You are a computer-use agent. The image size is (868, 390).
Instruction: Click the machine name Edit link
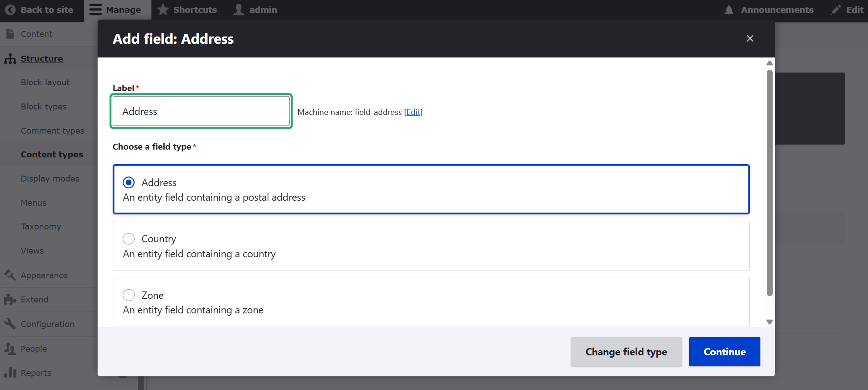coord(413,112)
